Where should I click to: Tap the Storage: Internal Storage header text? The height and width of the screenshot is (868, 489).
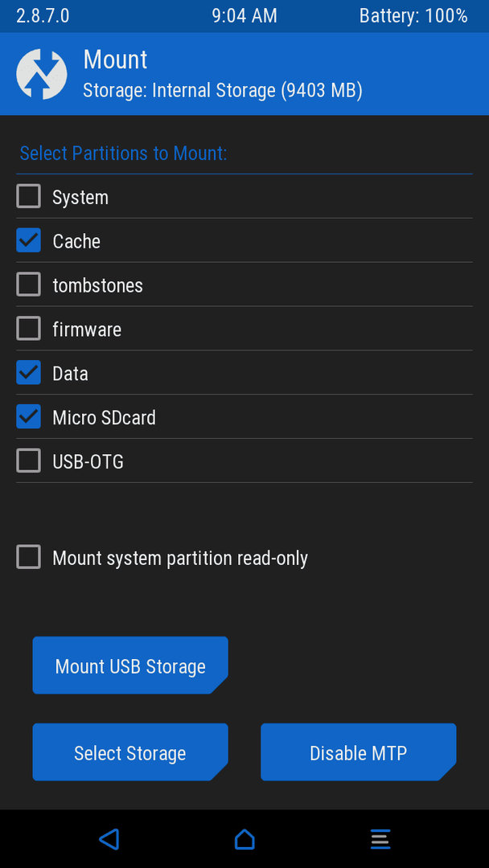[223, 90]
